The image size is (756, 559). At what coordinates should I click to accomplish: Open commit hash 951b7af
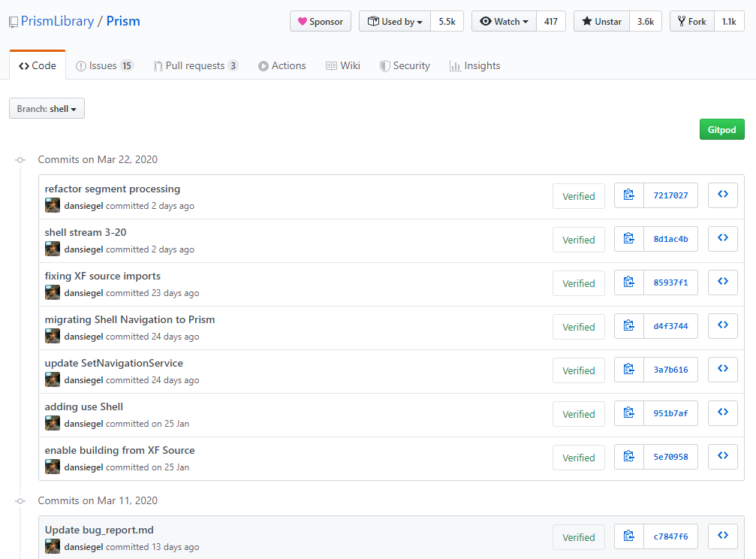click(670, 412)
